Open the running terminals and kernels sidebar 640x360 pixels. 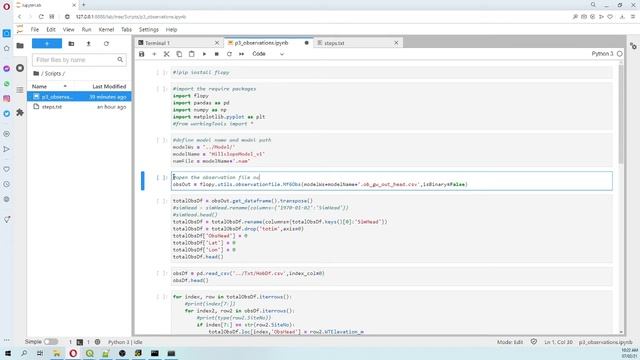[x=20, y=68]
